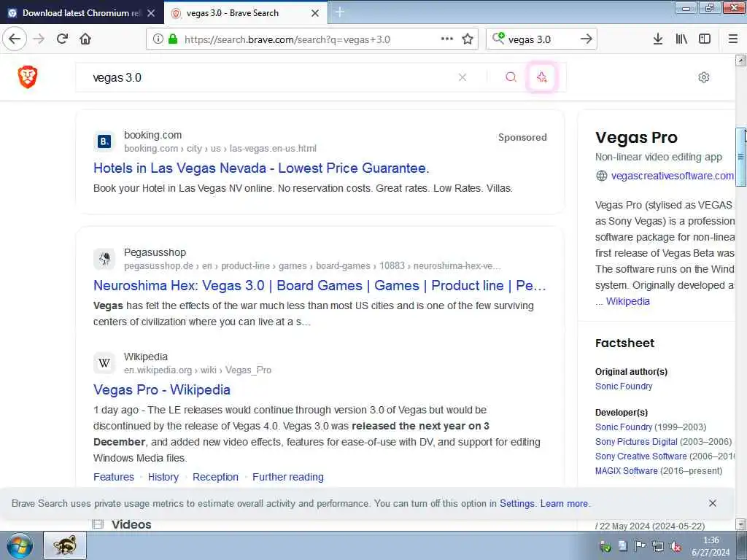Viewport: 747px width, 560px height.
Task: Go back with the browser back arrow
Action: click(x=15, y=39)
